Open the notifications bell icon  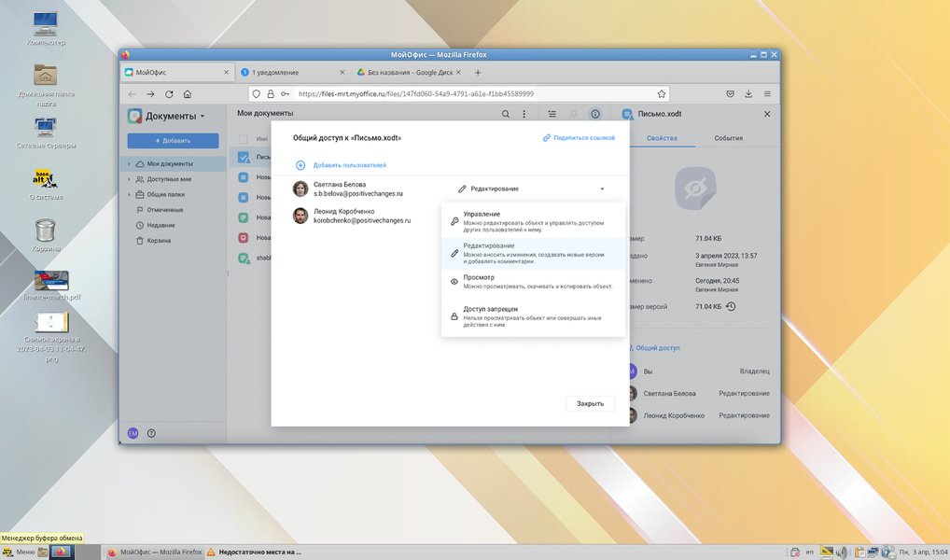(573, 114)
